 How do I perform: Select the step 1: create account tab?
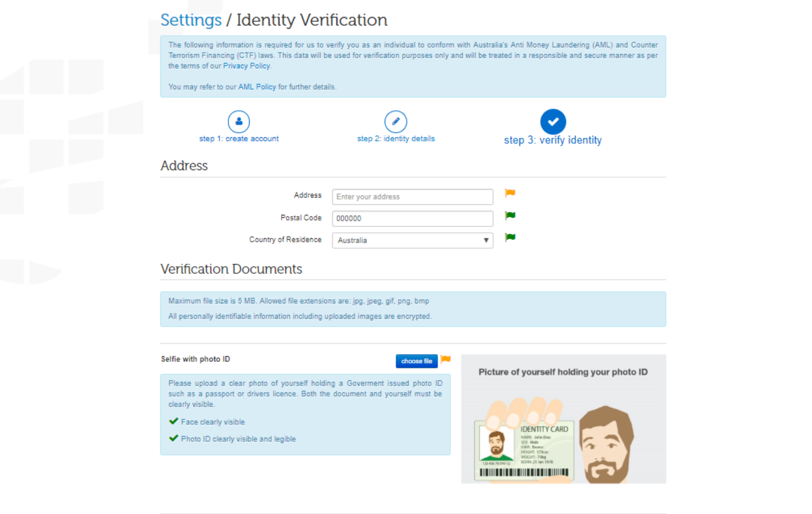[x=238, y=138]
